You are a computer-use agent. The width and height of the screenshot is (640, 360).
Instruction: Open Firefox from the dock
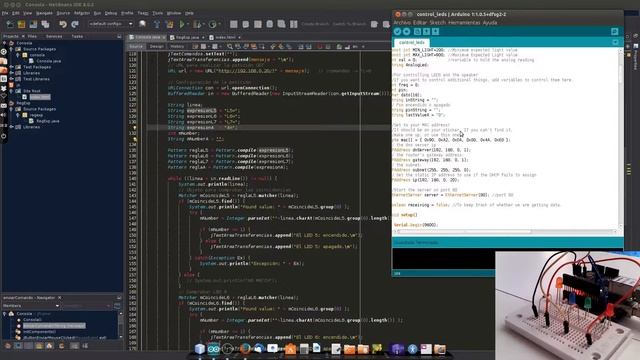point(245,349)
